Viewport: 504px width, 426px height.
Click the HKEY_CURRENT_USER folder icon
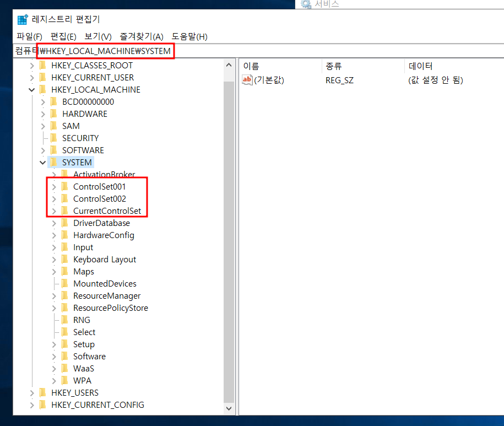click(42, 78)
